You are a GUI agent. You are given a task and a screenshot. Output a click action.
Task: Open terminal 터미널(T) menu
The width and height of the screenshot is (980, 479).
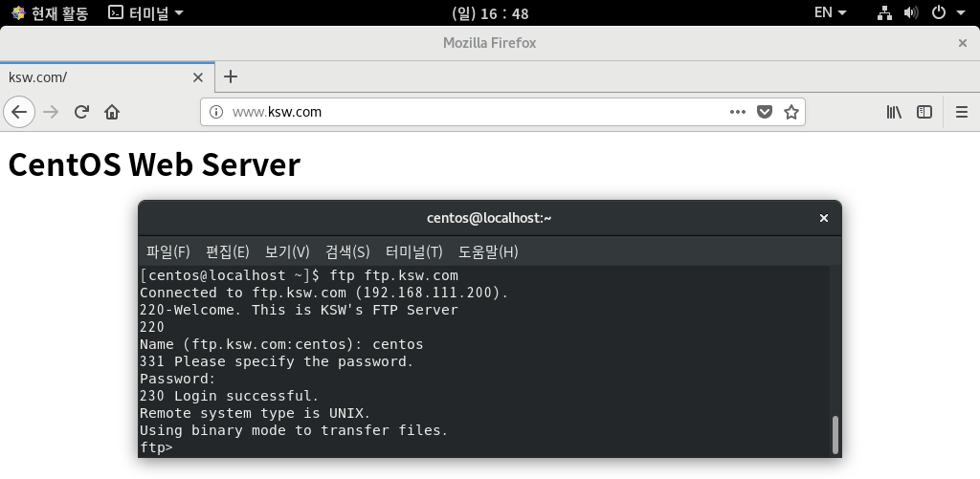[x=413, y=251]
